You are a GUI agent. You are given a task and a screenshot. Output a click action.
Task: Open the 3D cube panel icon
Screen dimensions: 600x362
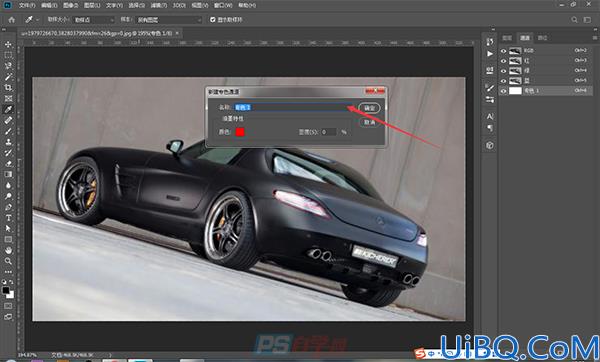click(x=490, y=145)
